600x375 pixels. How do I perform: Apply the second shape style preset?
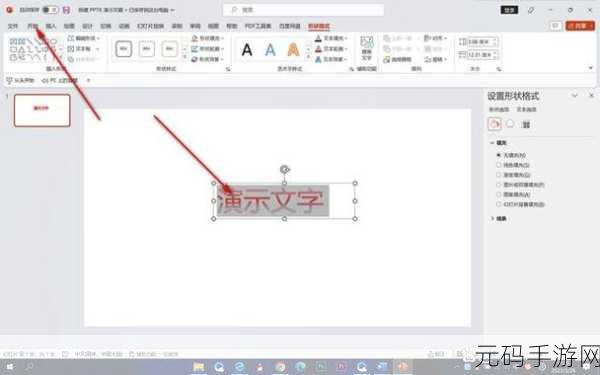tap(147, 49)
